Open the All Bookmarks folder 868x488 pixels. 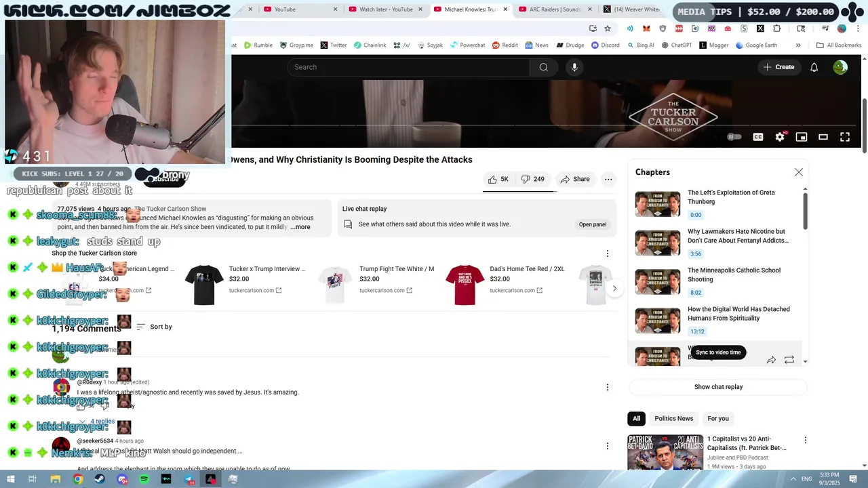click(839, 45)
